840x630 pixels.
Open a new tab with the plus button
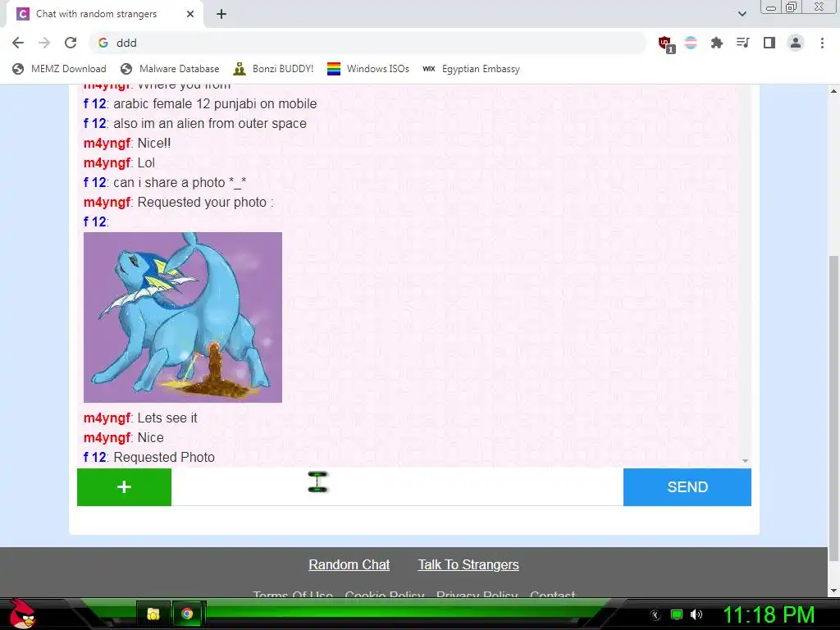(221, 15)
